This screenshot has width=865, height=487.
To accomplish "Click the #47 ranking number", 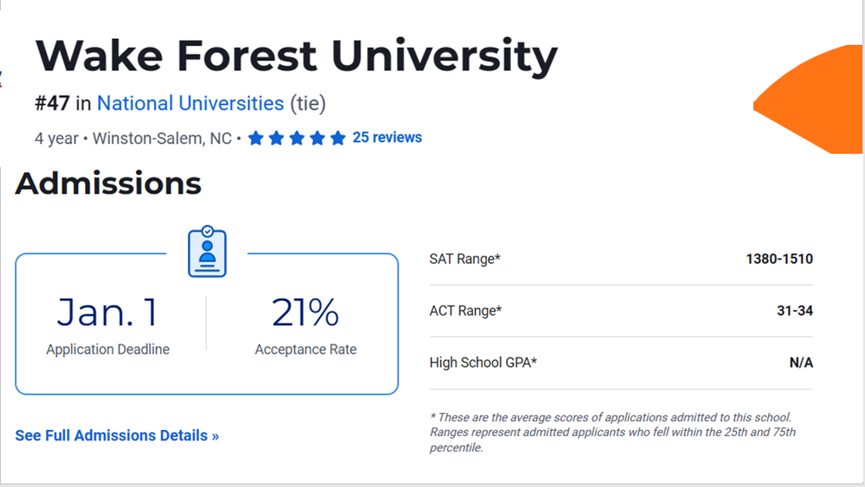I will point(52,104).
